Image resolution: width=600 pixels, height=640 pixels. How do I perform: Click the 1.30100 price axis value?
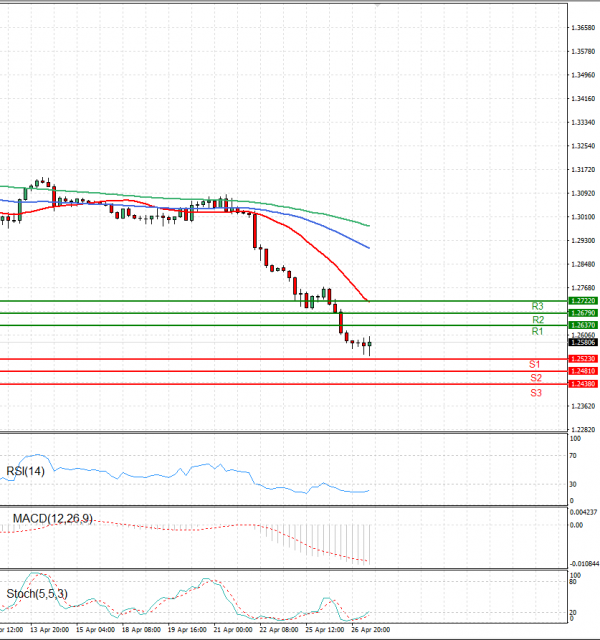(x=583, y=217)
